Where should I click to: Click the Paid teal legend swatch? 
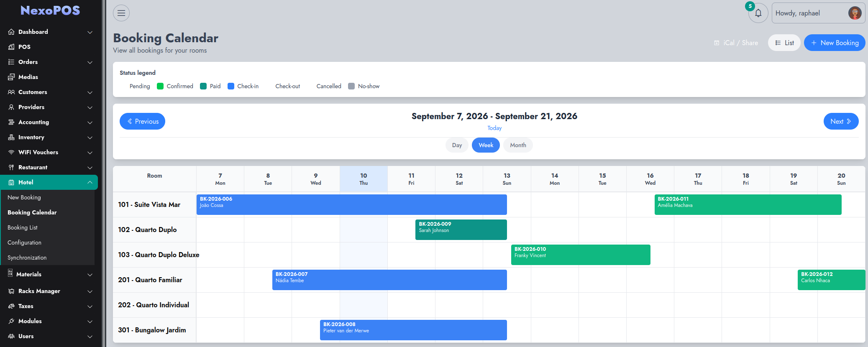point(203,86)
